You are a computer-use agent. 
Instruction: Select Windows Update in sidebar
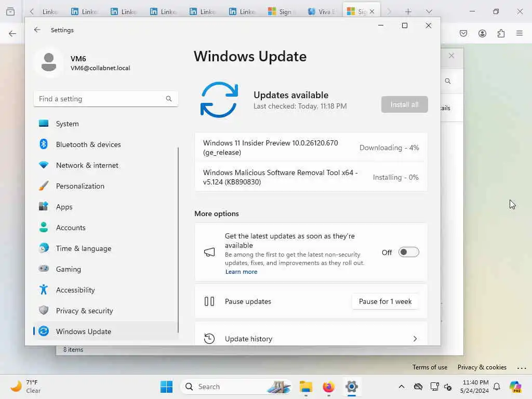click(105, 331)
